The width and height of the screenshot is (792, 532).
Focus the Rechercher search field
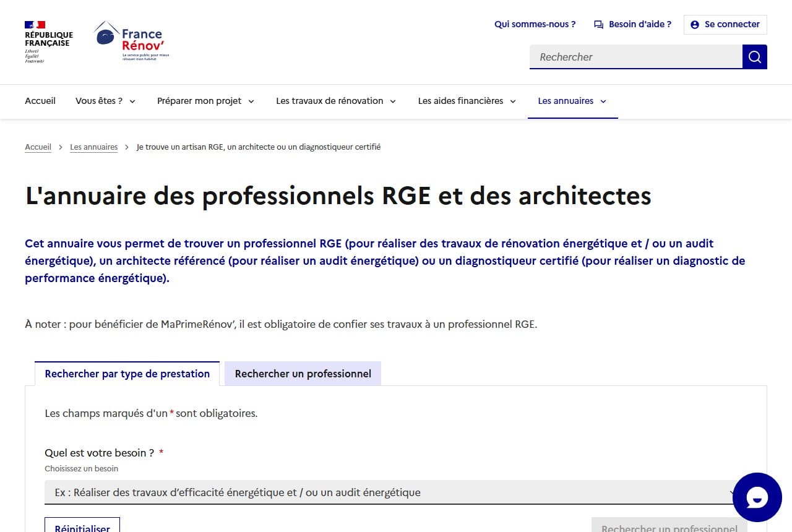coord(636,57)
